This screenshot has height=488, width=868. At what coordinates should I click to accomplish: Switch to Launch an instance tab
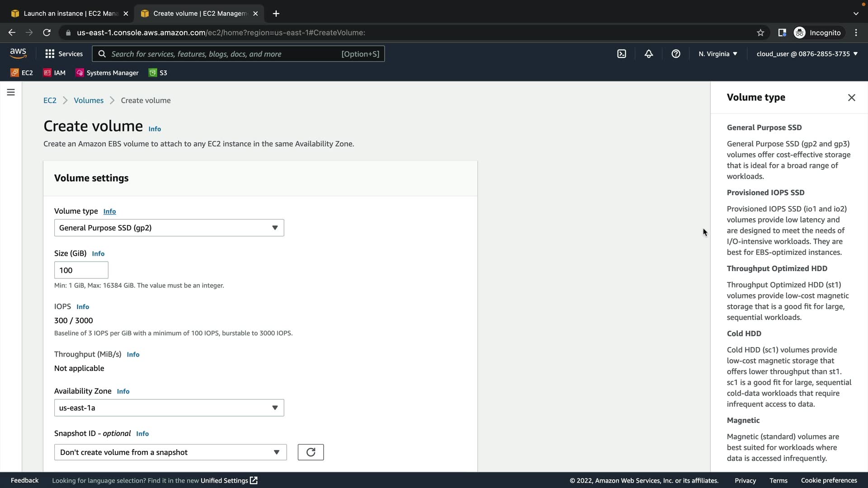(x=70, y=14)
